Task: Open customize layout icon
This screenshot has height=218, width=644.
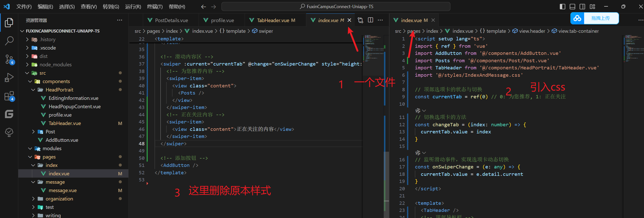Action: [x=592, y=7]
